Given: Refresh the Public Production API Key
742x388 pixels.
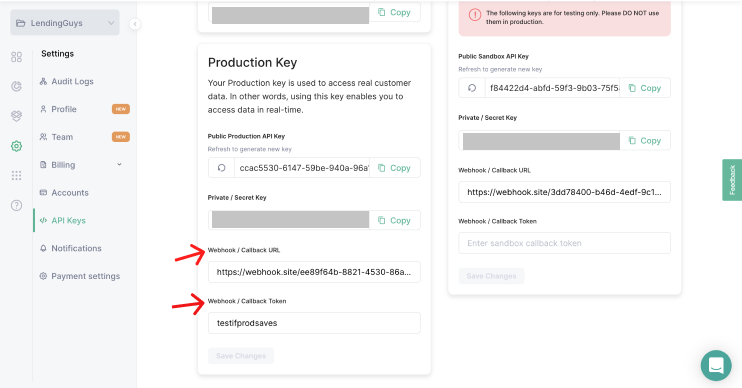Looking at the screenshot, I should pyautogui.click(x=221, y=168).
